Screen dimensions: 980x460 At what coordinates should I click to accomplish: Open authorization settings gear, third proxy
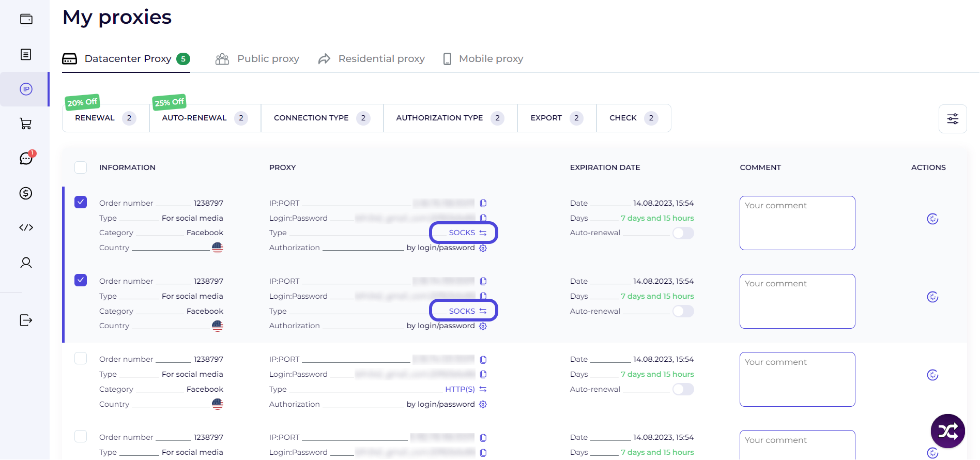(x=483, y=404)
